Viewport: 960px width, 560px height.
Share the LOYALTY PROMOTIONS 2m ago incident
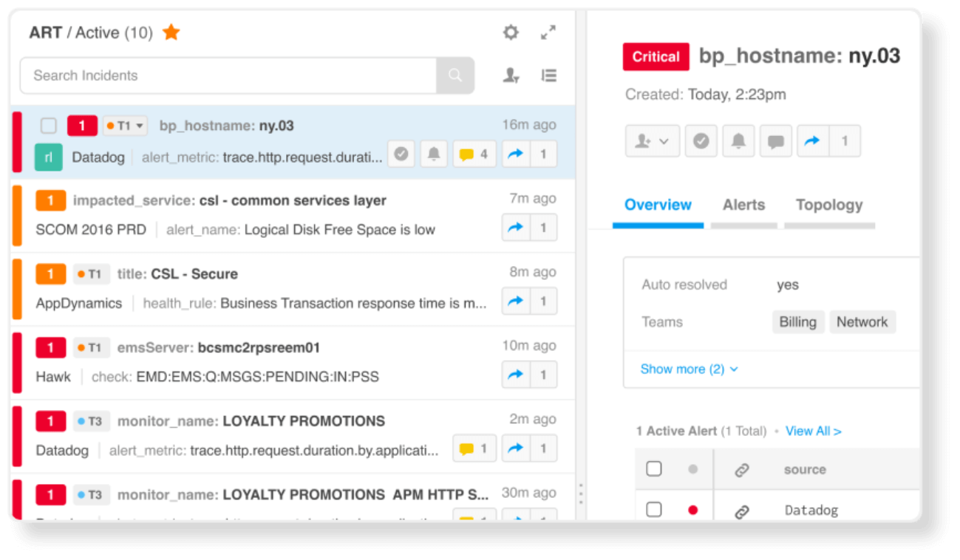[516, 448]
